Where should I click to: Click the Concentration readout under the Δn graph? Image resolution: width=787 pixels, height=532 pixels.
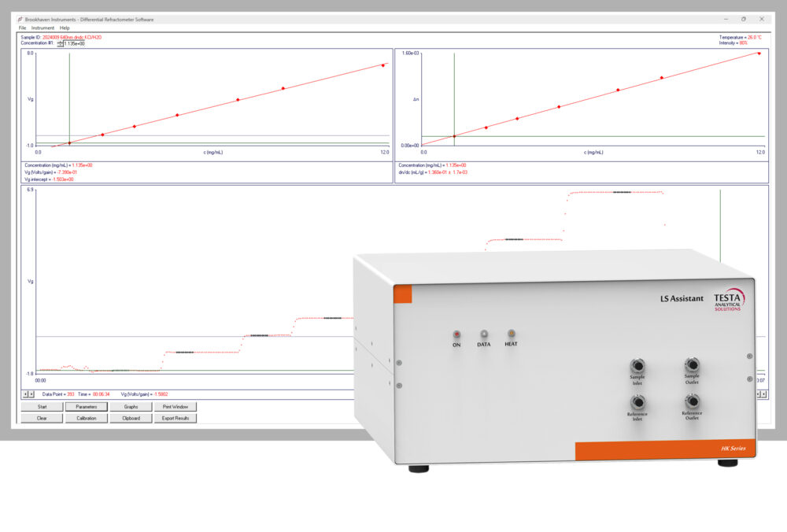coord(432,165)
